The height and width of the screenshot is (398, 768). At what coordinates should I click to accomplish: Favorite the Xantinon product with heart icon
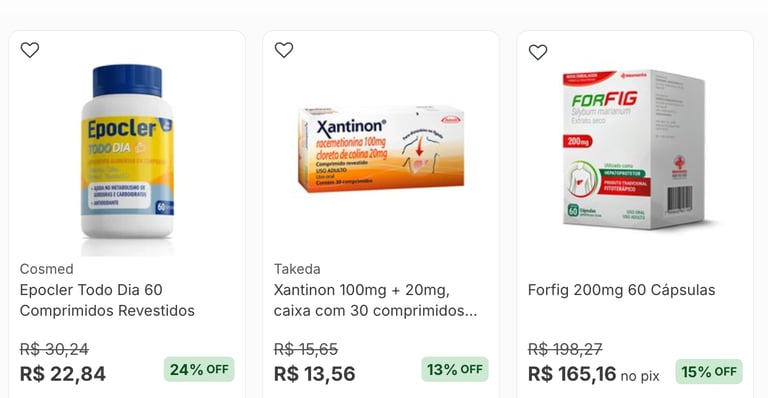pyautogui.click(x=284, y=50)
